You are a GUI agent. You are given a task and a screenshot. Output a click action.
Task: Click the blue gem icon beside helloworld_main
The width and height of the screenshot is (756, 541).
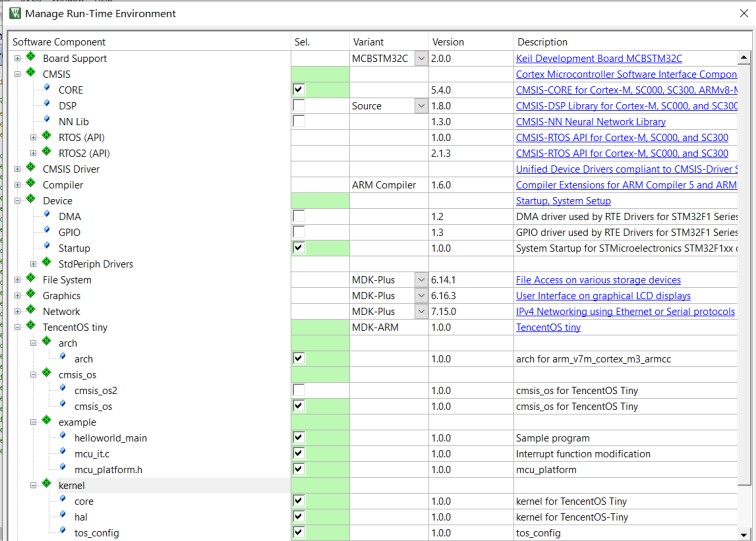(63, 436)
